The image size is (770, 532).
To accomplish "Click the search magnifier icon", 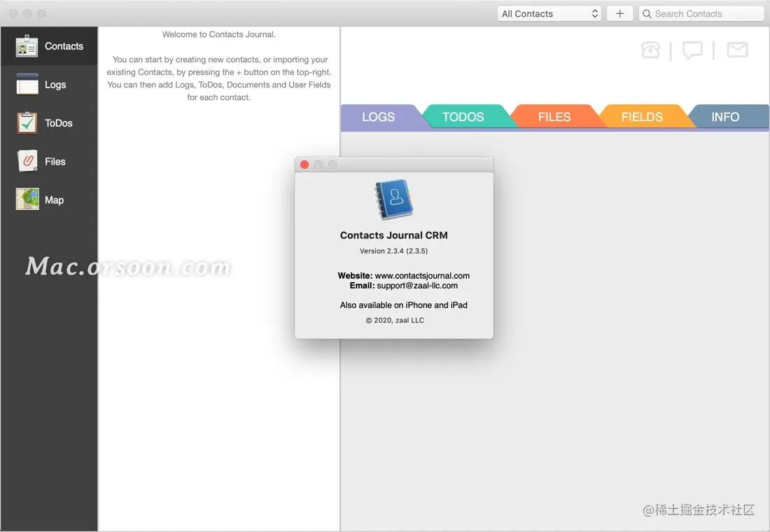I will coord(647,14).
